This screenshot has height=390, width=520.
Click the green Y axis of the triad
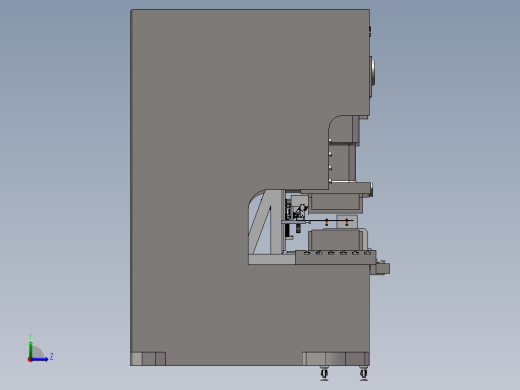pyautogui.click(x=30, y=349)
